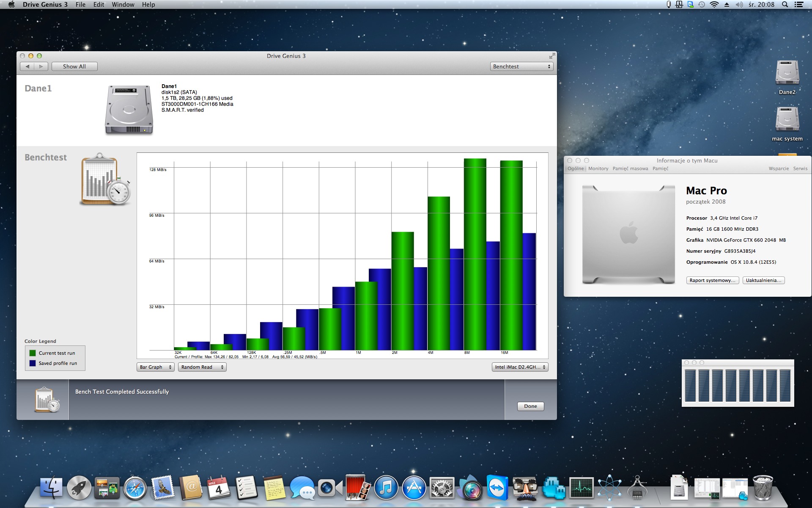Screen dimensions: 812x508
Task: Open the File menu
Action: pyautogui.click(x=80, y=5)
